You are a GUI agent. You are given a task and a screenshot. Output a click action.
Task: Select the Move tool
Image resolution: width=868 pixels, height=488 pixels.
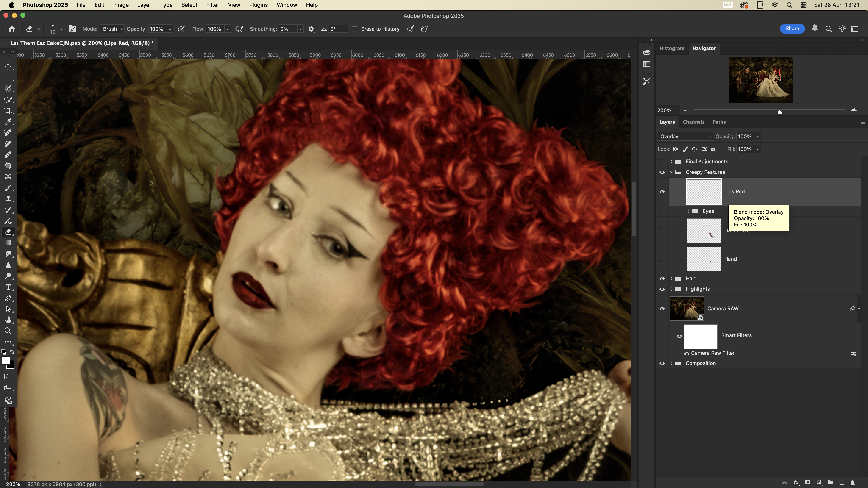click(8, 67)
